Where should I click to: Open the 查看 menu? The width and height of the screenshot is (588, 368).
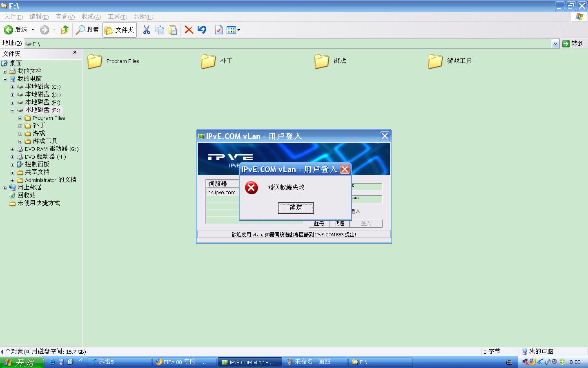click(x=65, y=17)
